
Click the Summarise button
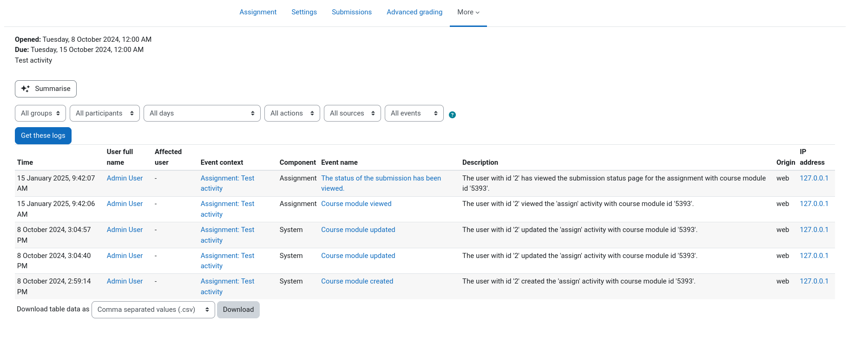[x=46, y=89]
